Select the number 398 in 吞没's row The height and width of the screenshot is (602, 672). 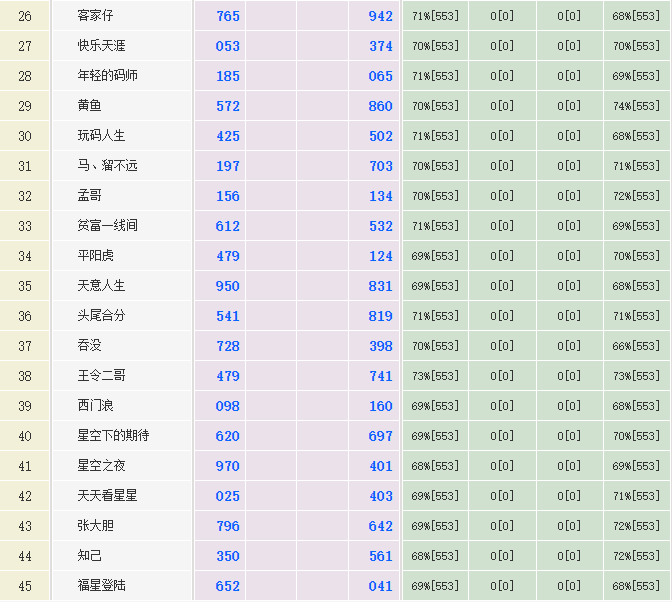[x=380, y=346]
